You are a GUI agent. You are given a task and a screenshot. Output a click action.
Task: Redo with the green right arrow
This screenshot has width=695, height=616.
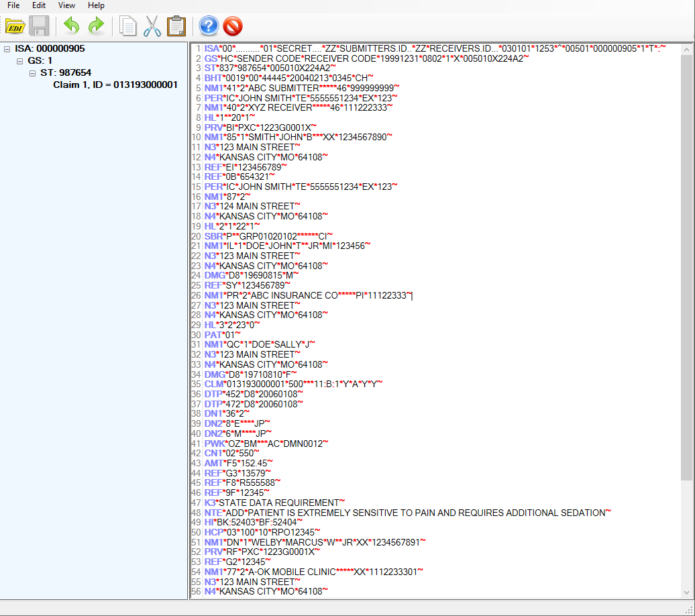point(96,26)
